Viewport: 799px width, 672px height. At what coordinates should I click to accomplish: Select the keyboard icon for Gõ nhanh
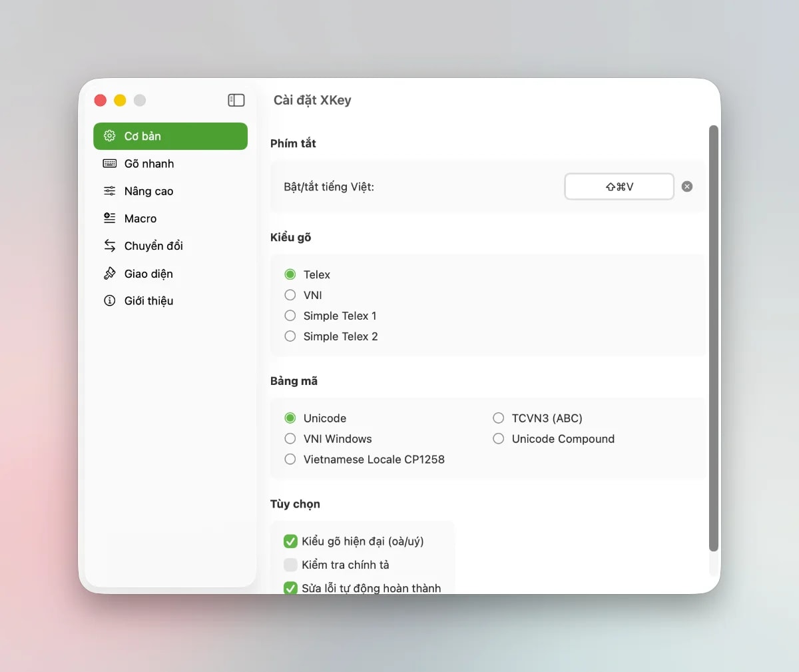click(x=109, y=163)
